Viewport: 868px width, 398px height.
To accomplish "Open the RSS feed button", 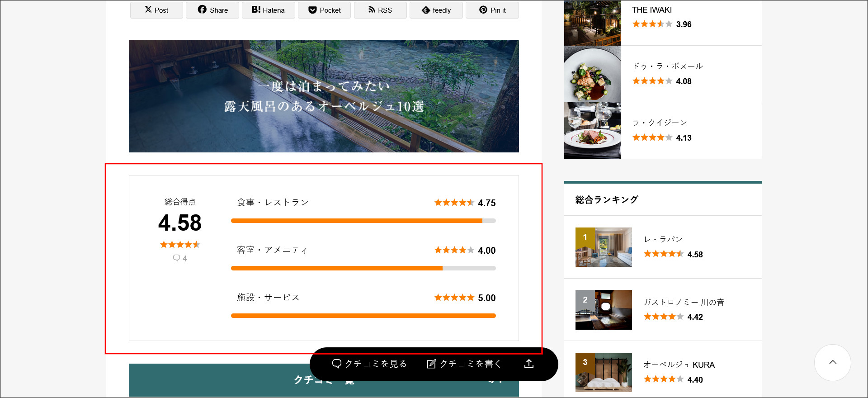I will 380,10.
